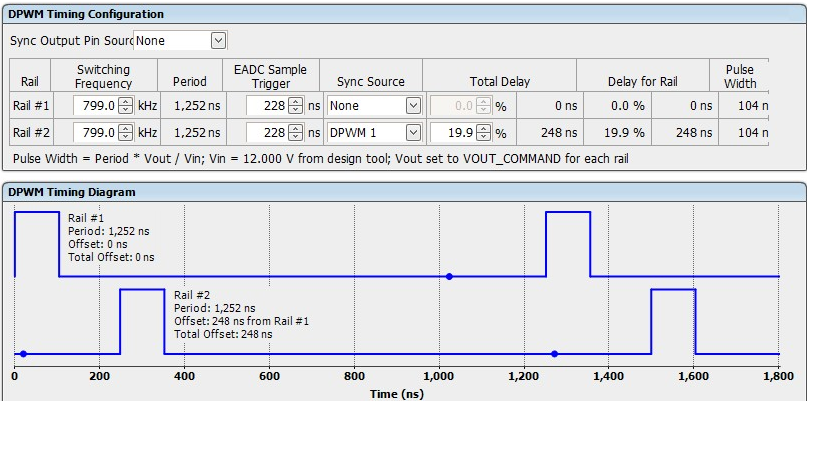Increase Rail #2 EADC Sample Trigger with up arrow
Image resolution: width=819 pixels, height=460 pixels.
point(296,128)
